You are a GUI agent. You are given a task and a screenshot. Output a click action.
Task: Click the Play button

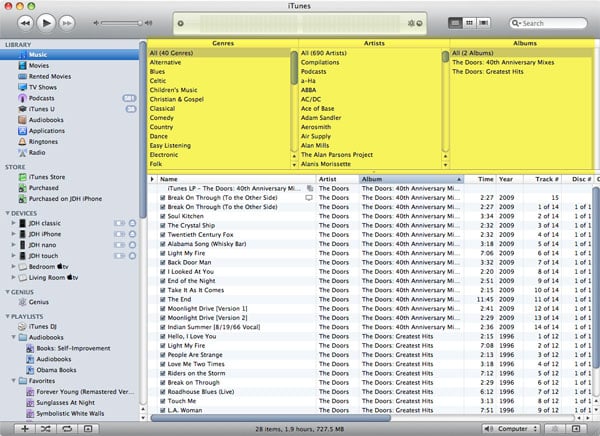[x=46, y=23]
